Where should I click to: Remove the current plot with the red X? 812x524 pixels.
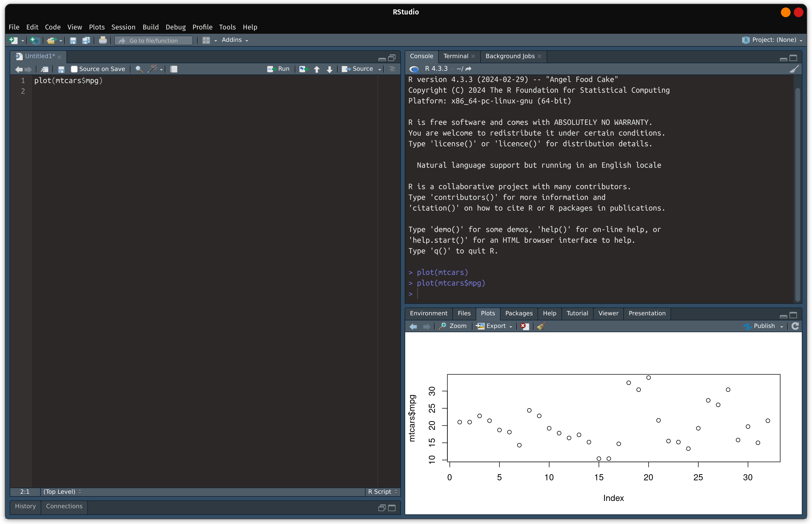click(x=524, y=326)
